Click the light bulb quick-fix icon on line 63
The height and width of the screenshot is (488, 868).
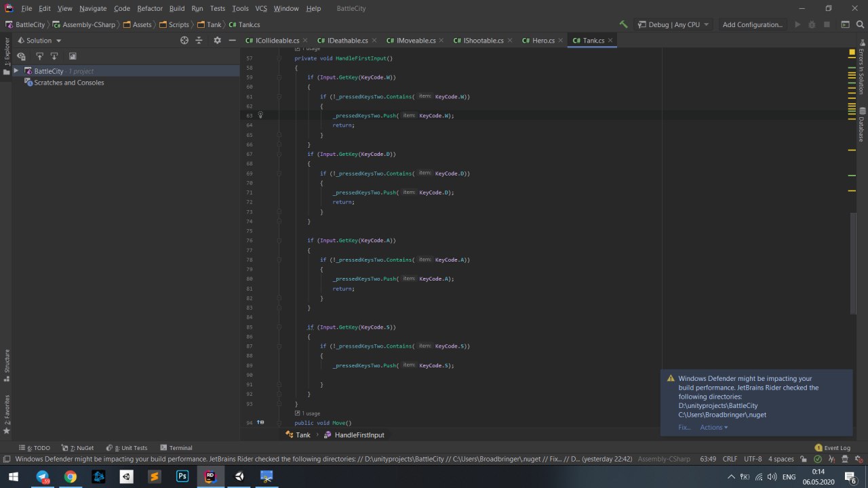click(260, 115)
